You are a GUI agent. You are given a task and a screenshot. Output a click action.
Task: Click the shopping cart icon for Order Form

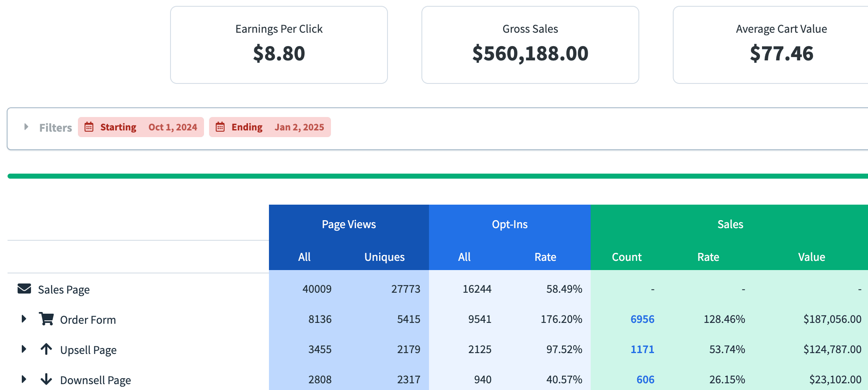coord(46,319)
